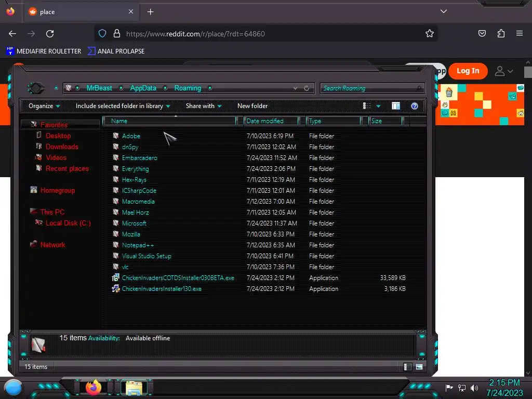
Task: Open the Firefox hamburger menu
Action: (520, 33)
